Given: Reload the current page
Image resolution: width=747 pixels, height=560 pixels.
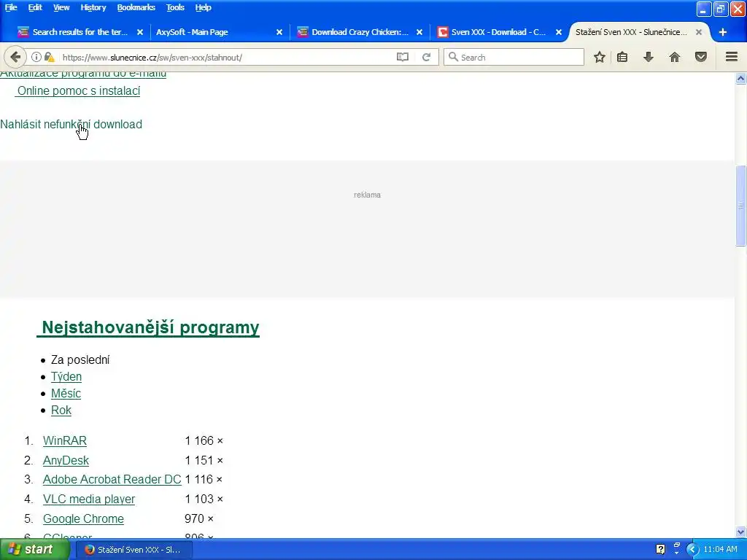Looking at the screenshot, I should coord(426,57).
